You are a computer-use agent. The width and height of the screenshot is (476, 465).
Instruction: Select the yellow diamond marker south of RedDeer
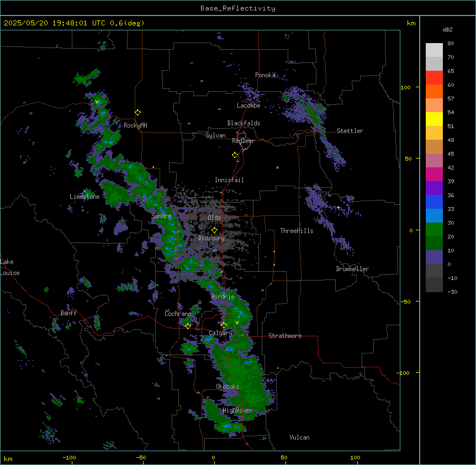[235, 155]
